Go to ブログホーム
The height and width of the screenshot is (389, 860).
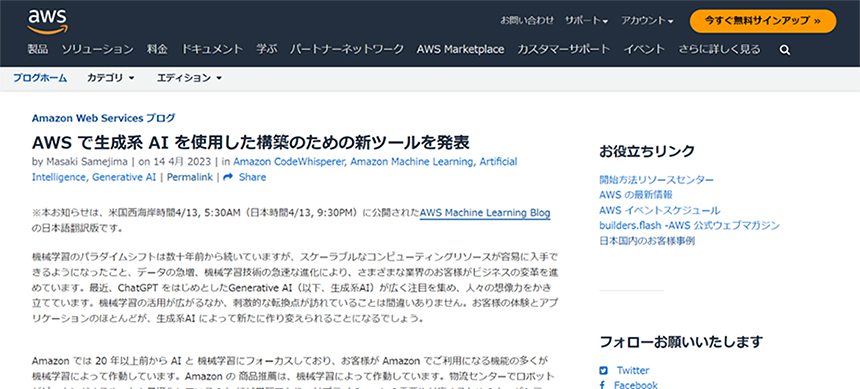click(x=40, y=78)
